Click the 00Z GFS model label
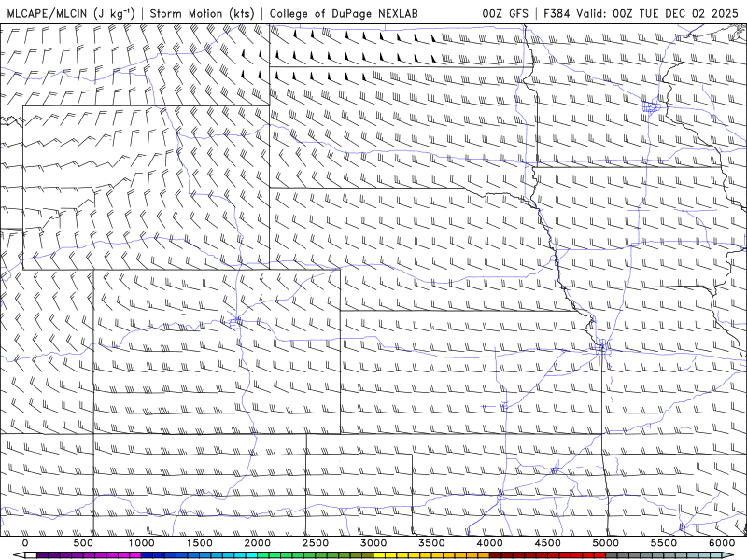 [x=505, y=13]
